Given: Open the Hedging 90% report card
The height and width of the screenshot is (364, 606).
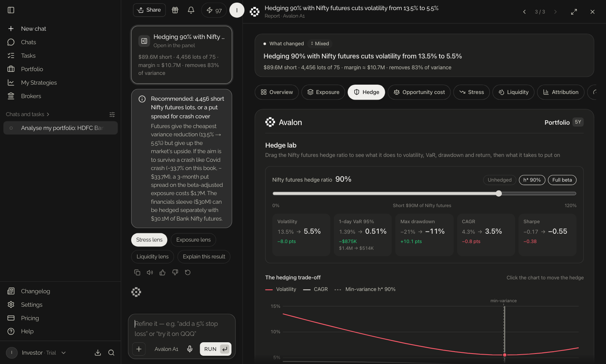Looking at the screenshot, I should tap(182, 55).
